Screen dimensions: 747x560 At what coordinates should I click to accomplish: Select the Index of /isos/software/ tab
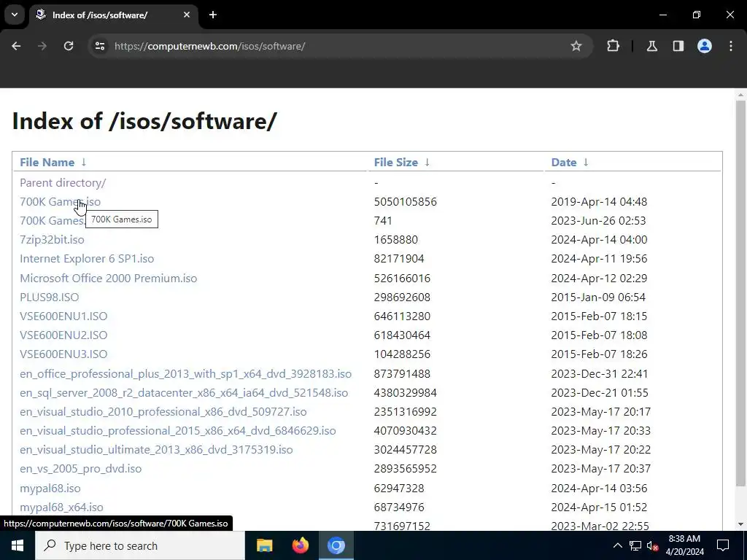114,15
